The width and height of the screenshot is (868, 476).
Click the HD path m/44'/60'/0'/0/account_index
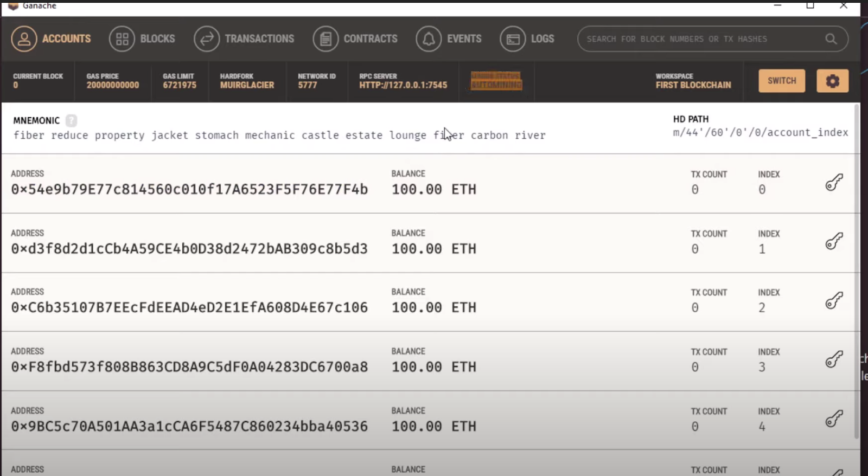tap(761, 132)
